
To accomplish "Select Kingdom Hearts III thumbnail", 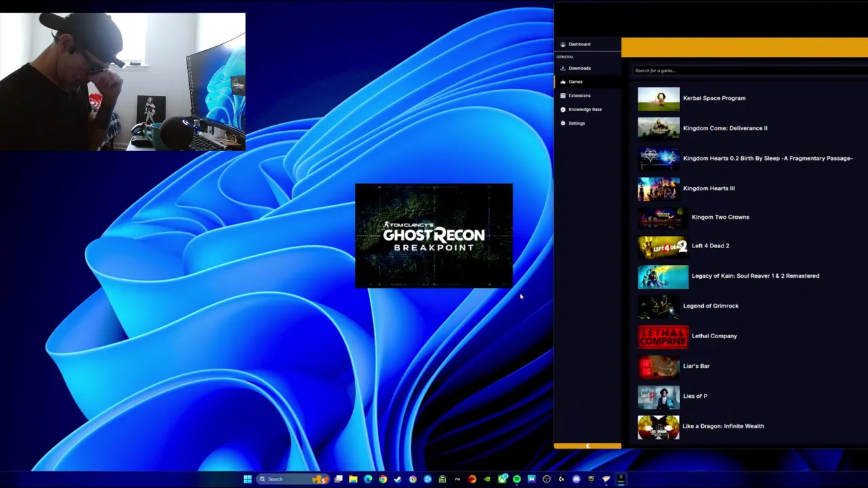I will (658, 188).
